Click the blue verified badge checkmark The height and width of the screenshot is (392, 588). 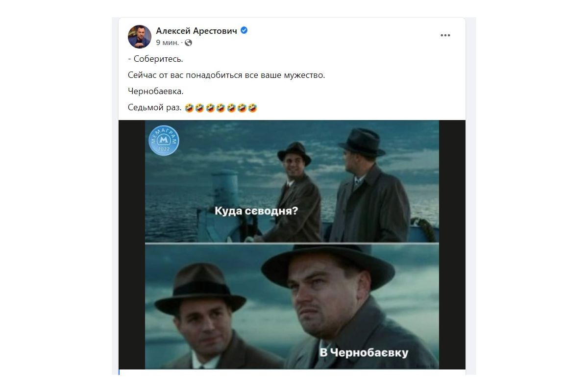[x=244, y=30]
